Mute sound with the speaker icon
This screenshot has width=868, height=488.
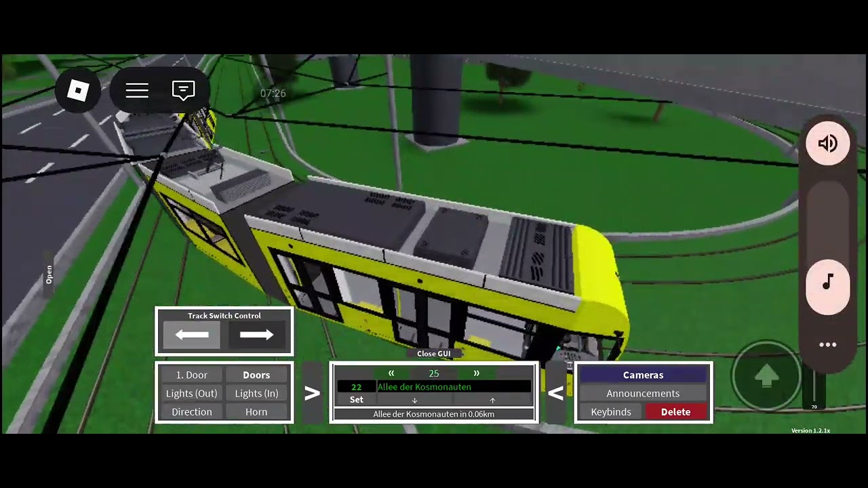coord(827,143)
